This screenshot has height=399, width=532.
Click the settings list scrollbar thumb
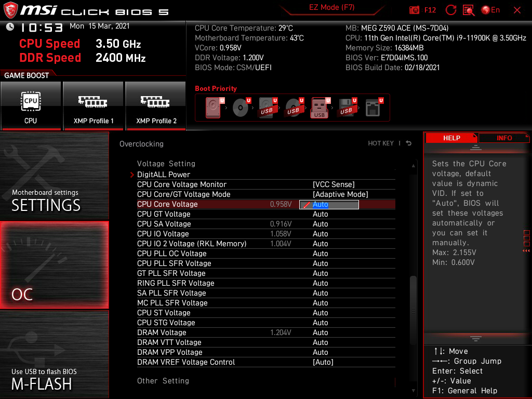[x=413, y=310]
